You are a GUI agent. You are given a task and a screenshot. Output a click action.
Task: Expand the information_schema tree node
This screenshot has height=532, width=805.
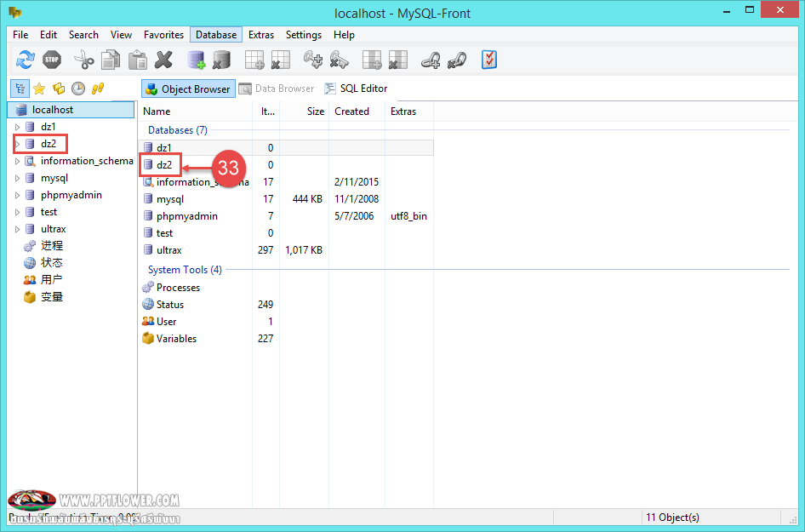click(18, 161)
